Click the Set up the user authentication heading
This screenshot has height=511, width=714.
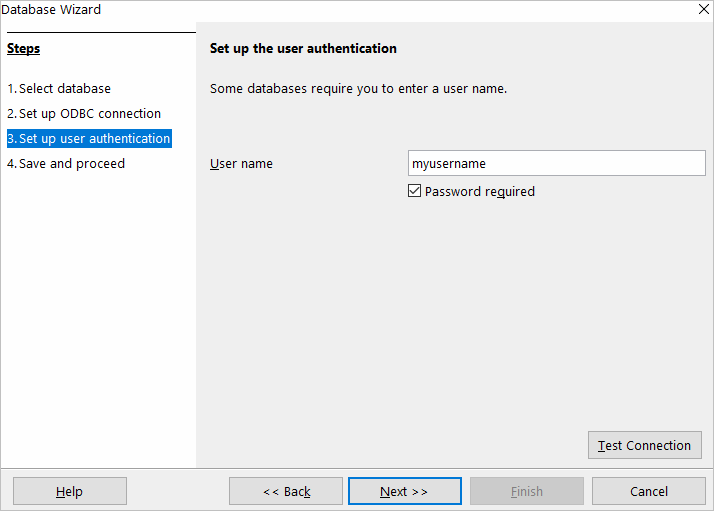click(x=303, y=48)
